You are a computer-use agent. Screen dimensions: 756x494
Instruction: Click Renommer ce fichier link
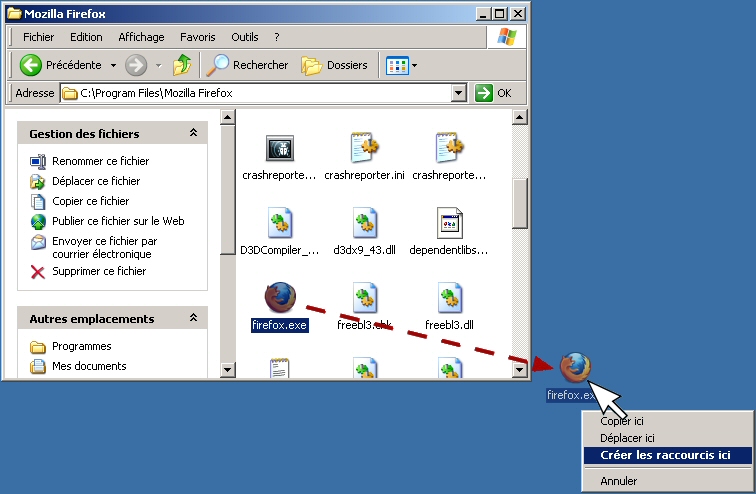click(100, 161)
